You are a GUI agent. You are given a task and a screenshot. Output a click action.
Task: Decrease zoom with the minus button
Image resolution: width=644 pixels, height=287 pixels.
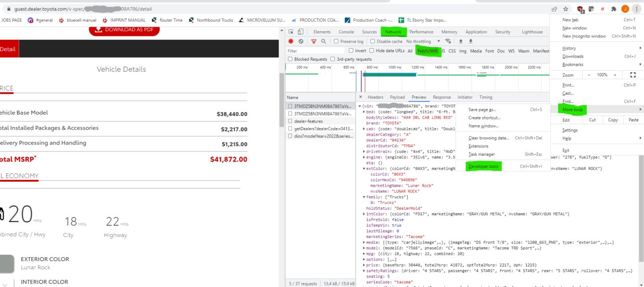point(590,75)
